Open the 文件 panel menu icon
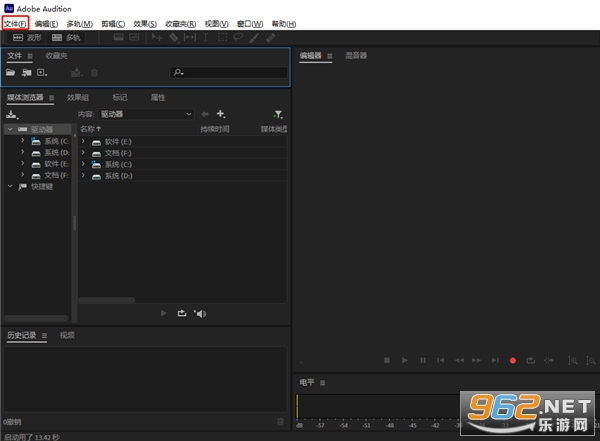 [x=30, y=56]
